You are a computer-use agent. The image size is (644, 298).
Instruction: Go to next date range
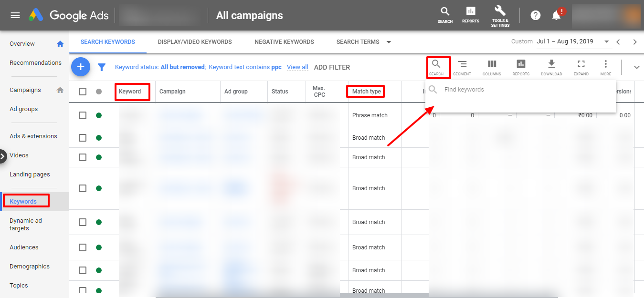635,42
